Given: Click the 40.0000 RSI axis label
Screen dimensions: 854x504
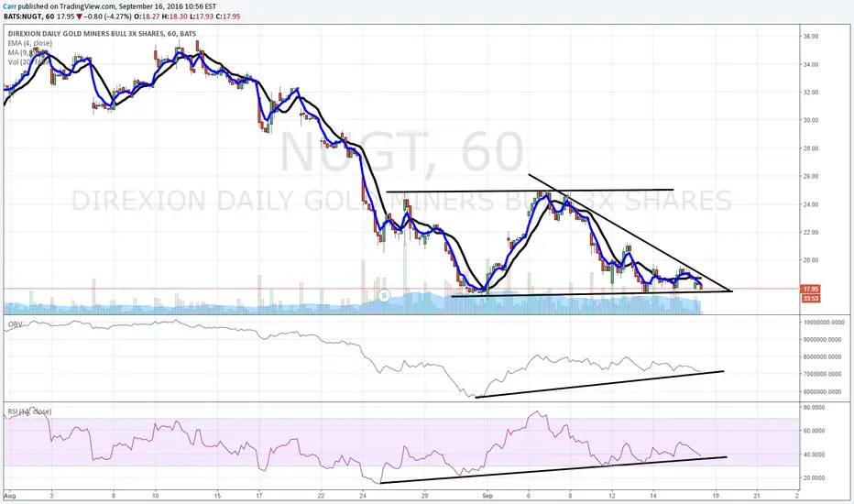Looking at the screenshot, I should pos(814,455).
